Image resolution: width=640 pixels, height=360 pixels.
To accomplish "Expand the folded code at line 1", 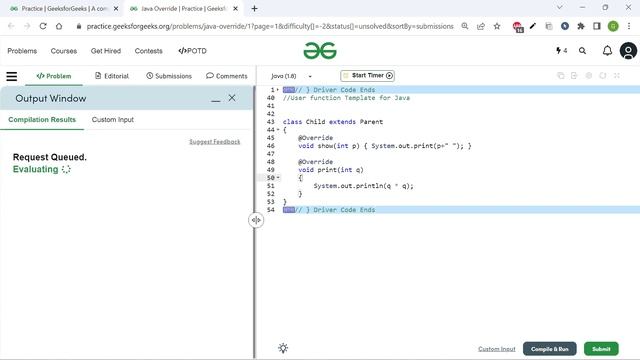I will pos(278,90).
